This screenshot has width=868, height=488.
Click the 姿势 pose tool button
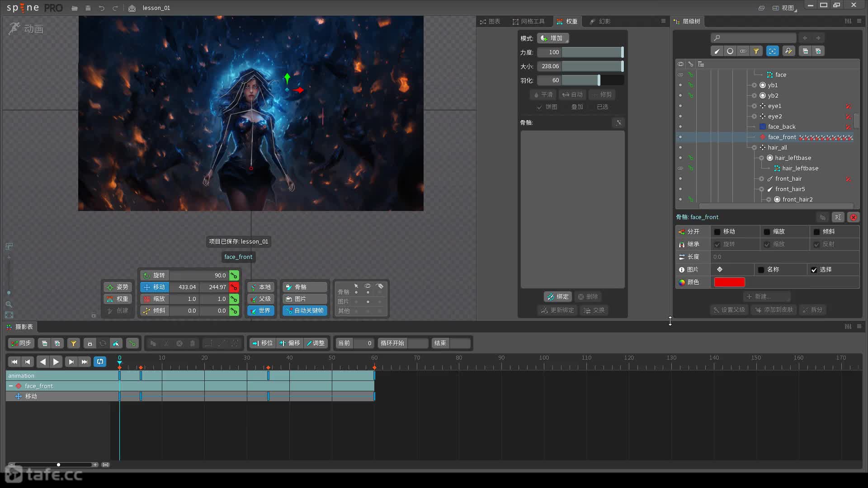point(118,287)
